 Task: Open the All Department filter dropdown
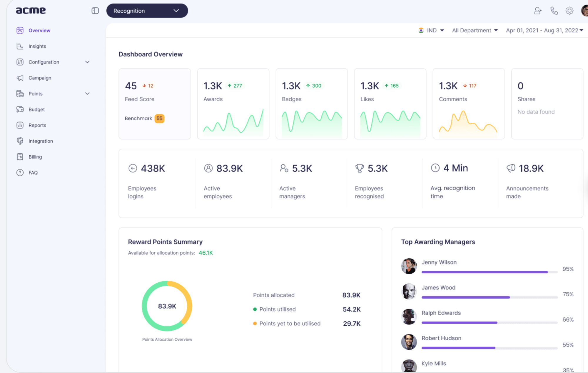[475, 31]
